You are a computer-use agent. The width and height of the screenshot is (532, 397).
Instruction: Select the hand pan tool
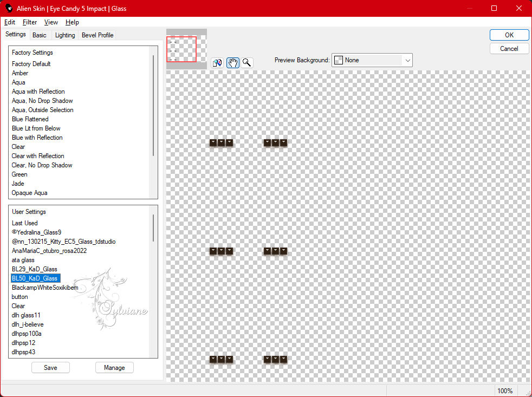233,63
